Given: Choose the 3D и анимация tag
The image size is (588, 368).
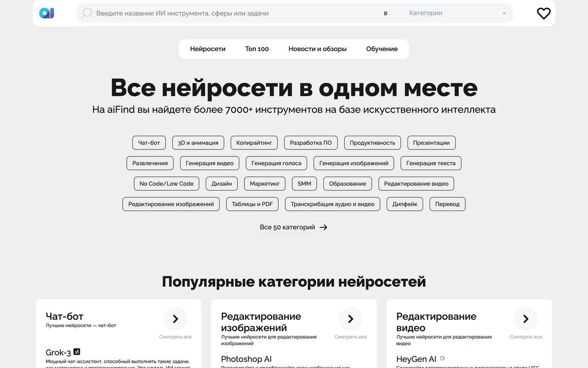Looking at the screenshot, I should click(198, 143).
